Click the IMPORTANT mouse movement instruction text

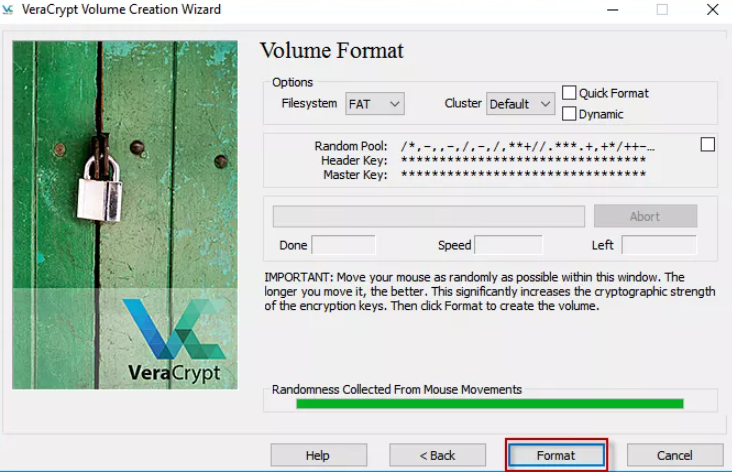pos(490,291)
